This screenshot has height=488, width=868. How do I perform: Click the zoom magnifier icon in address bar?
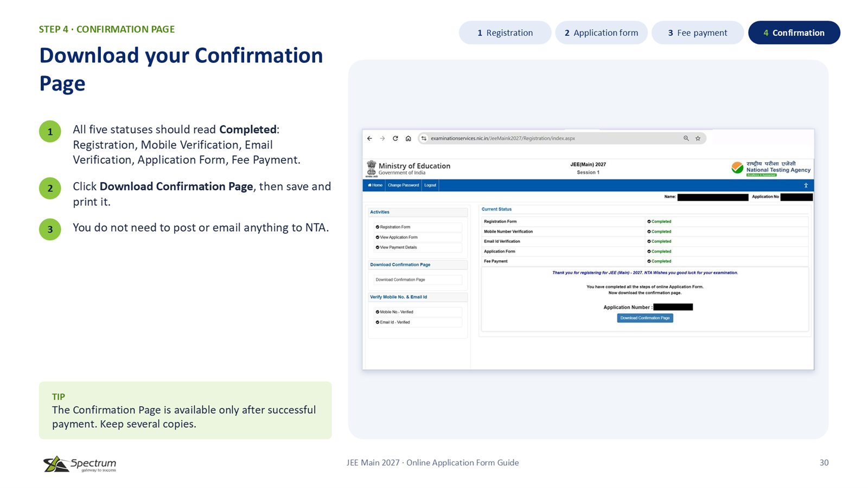pos(686,138)
